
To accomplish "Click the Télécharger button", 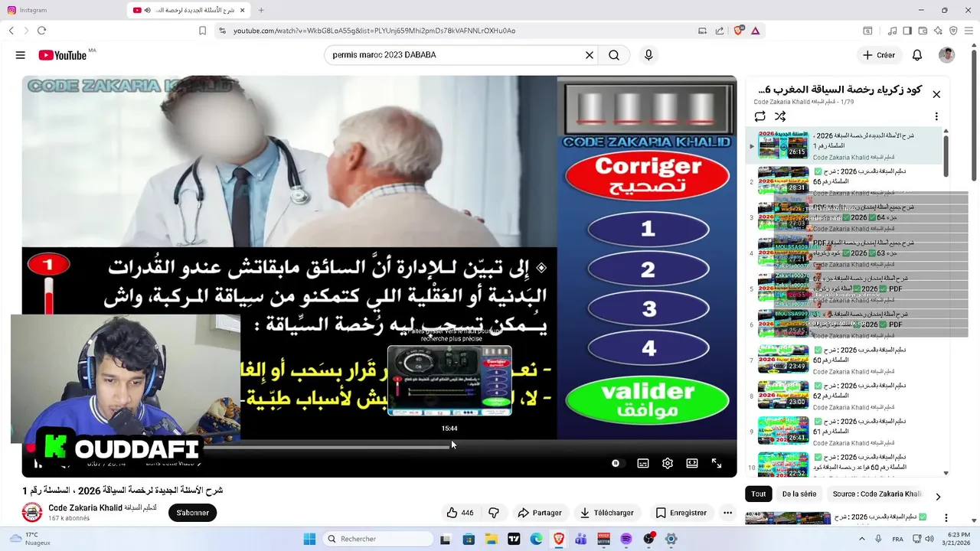I will pos(606,513).
